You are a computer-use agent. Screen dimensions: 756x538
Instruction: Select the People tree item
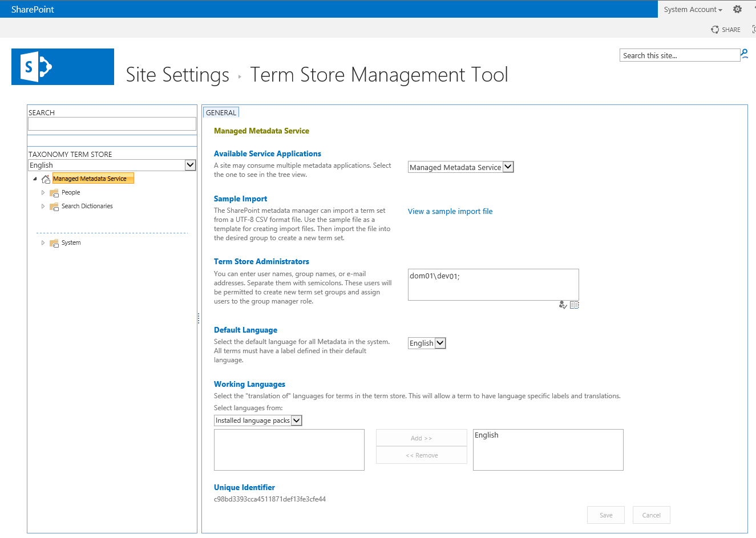point(71,193)
